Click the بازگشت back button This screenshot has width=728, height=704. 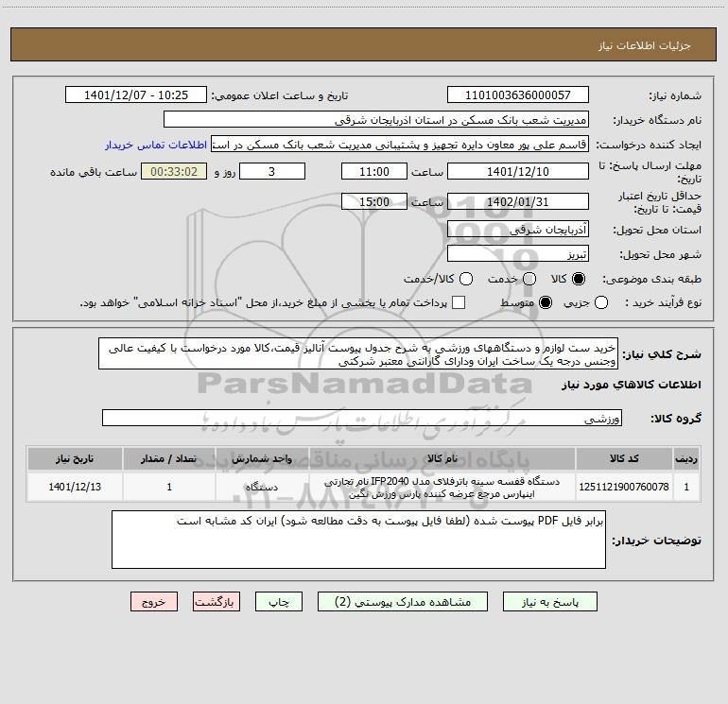tap(217, 602)
